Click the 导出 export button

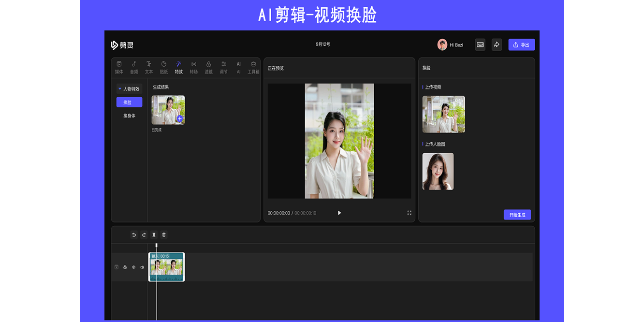521,44
